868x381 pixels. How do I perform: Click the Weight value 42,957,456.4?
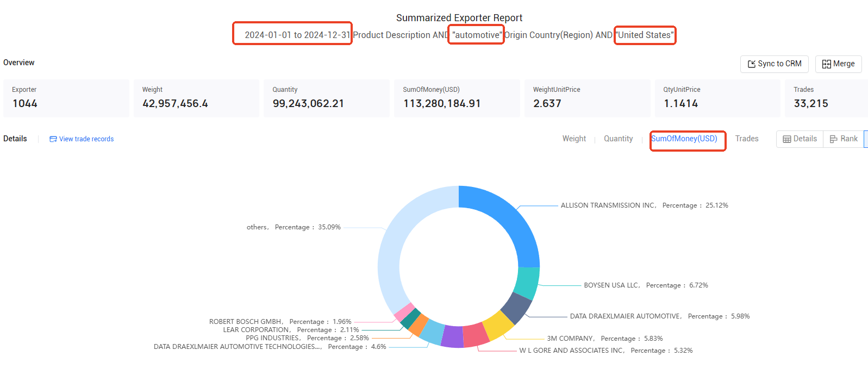pos(175,103)
